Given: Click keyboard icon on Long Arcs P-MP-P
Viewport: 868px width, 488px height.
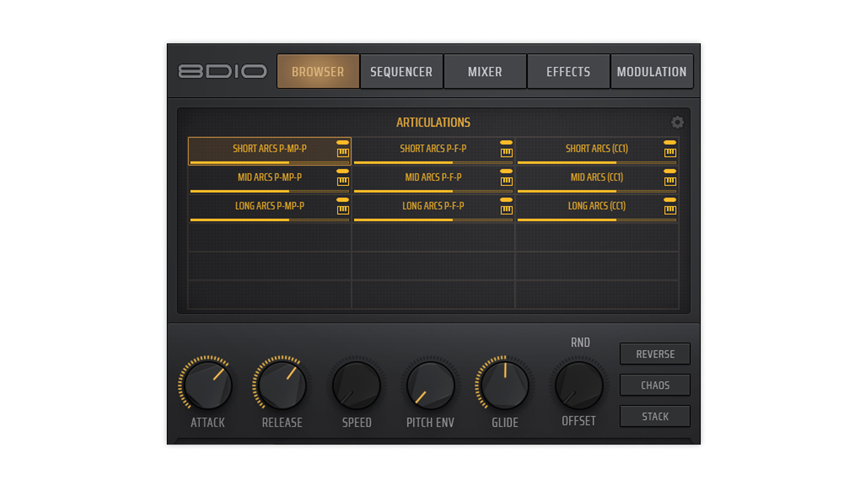Looking at the screenshot, I should (x=343, y=210).
